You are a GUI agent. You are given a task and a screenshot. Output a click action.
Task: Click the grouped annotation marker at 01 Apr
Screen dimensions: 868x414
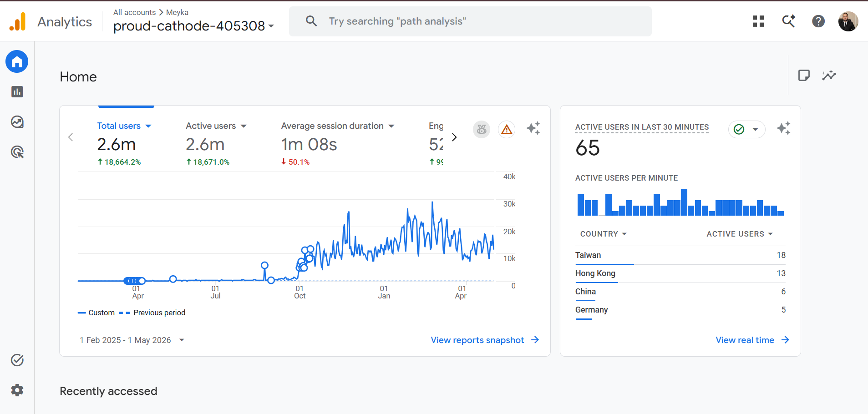pyautogui.click(x=134, y=281)
